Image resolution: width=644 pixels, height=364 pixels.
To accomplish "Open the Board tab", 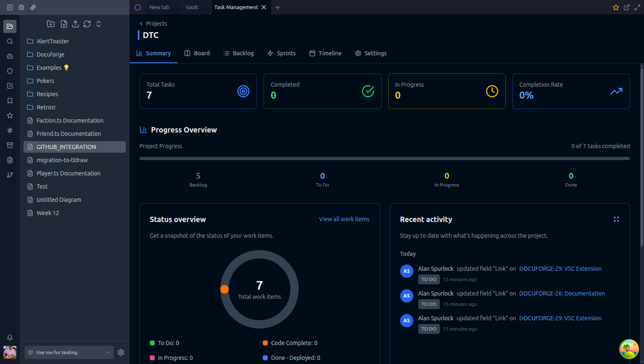I will (x=197, y=53).
